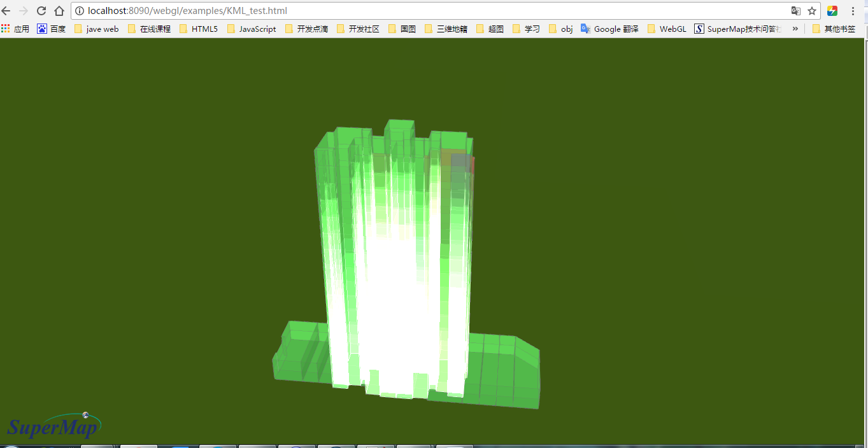Open the SuperMap技术问答 bookmark
The height and width of the screenshot is (448, 868).
738,29
